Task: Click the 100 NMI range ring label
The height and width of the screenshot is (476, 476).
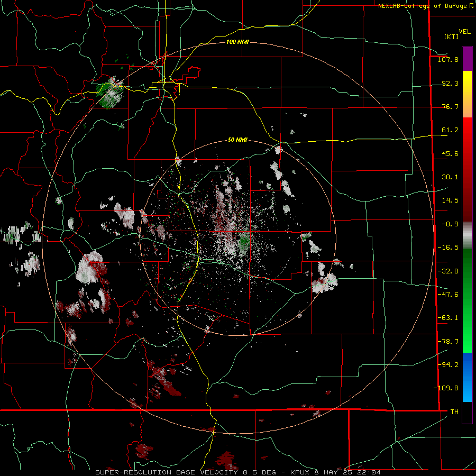Action: tap(237, 42)
